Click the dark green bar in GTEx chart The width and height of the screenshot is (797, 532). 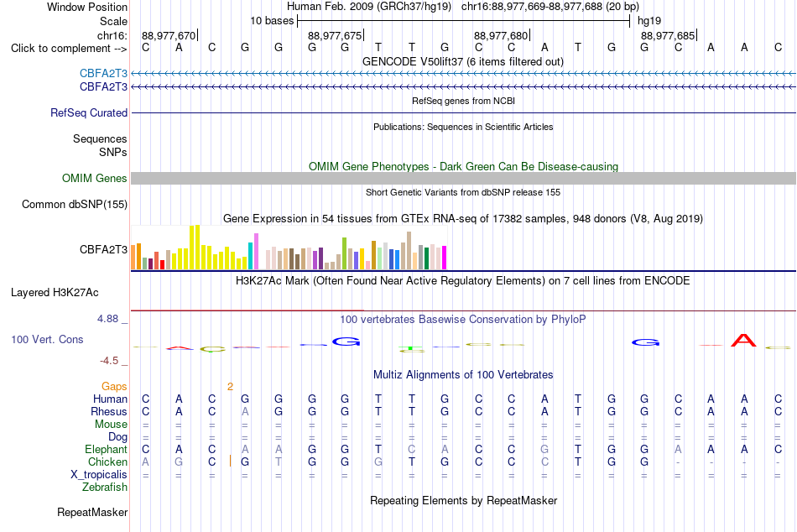[426, 258]
